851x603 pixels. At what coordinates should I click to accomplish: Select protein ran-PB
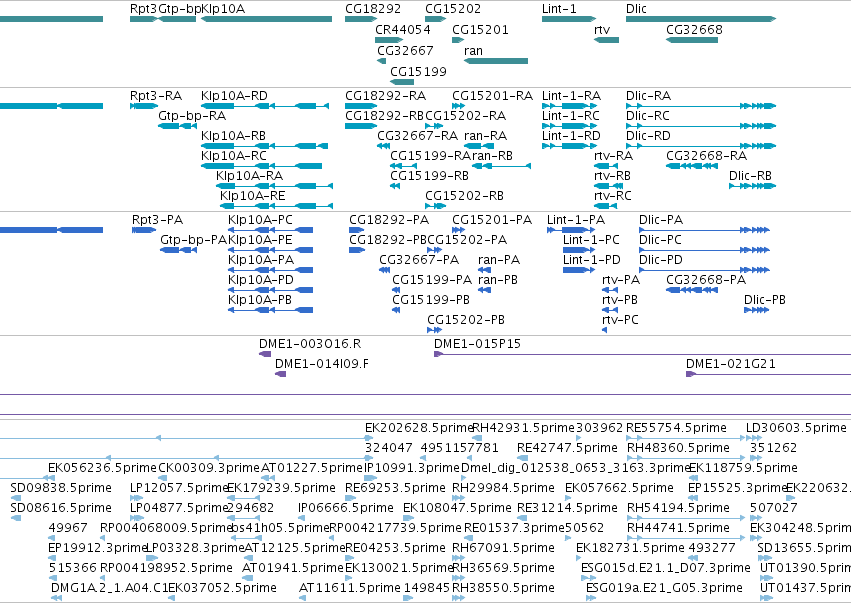point(485,290)
